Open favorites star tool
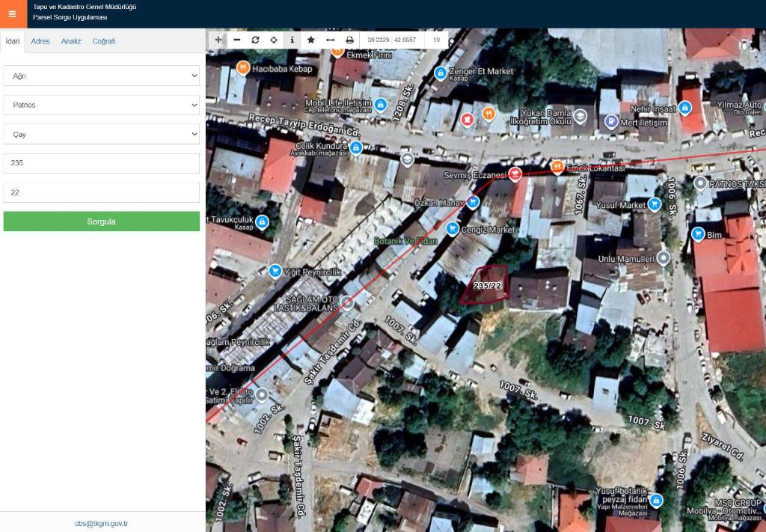Viewport: 766px width, 532px height. click(310, 40)
